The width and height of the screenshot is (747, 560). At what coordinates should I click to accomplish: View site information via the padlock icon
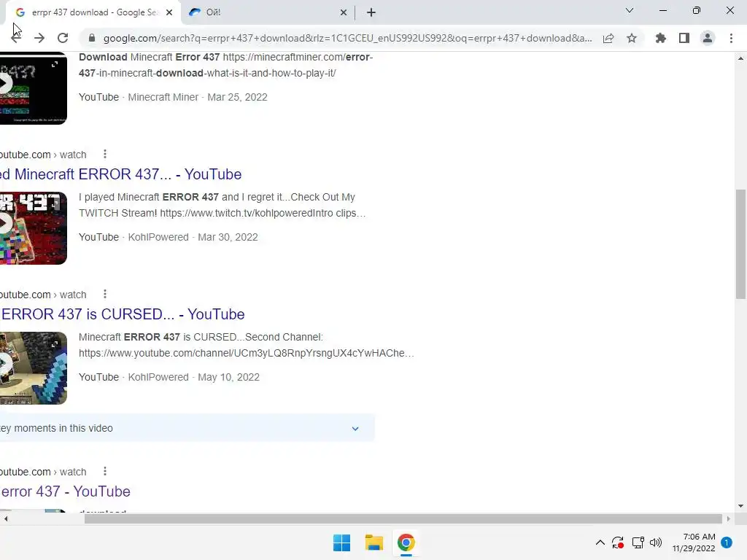92,38
